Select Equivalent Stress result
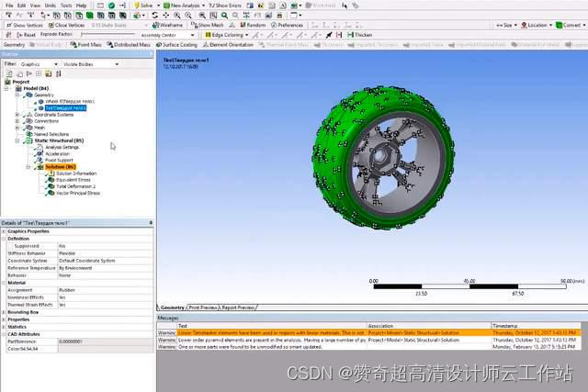 pyautogui.click(x=73, y=180)
